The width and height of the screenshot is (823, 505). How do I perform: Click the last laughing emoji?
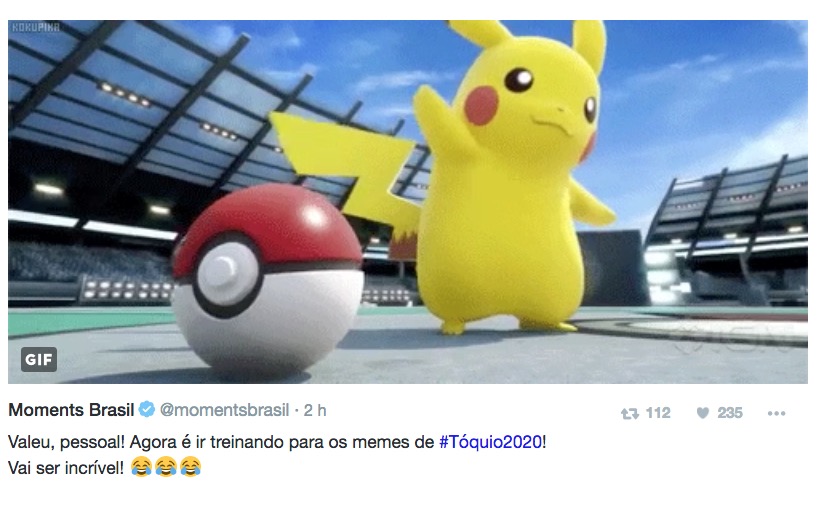click(190, 466)
